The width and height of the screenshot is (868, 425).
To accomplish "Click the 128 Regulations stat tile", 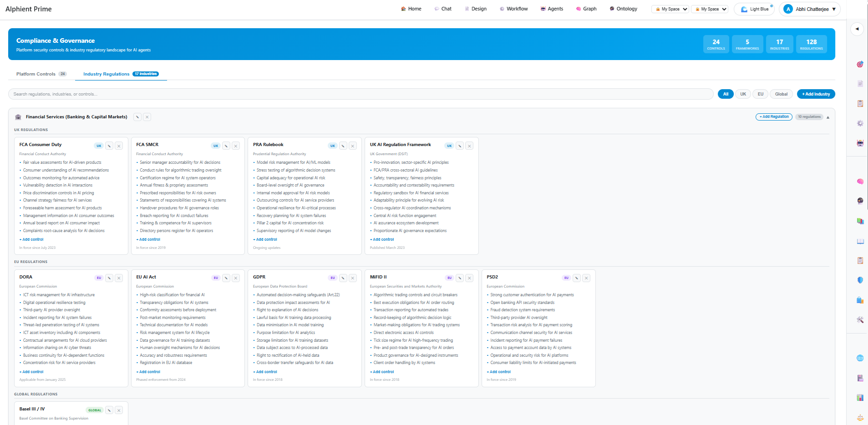I will tap(812, 44).
